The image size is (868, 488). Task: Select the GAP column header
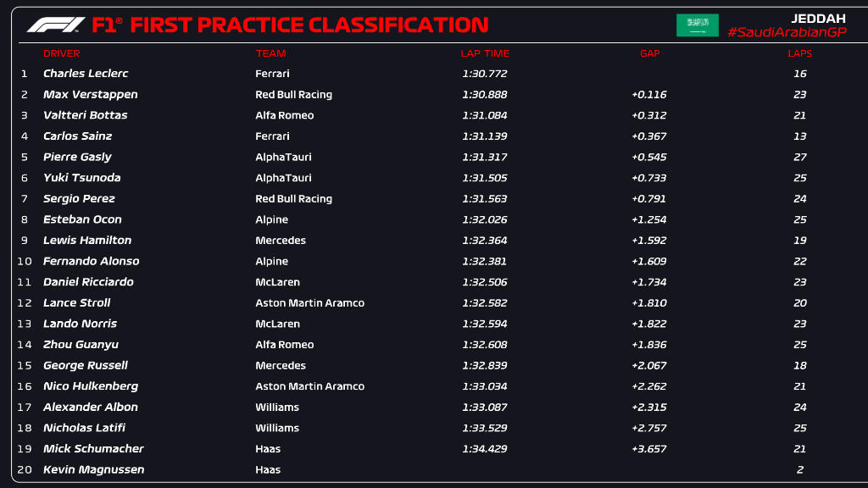(x=650, y=53)
